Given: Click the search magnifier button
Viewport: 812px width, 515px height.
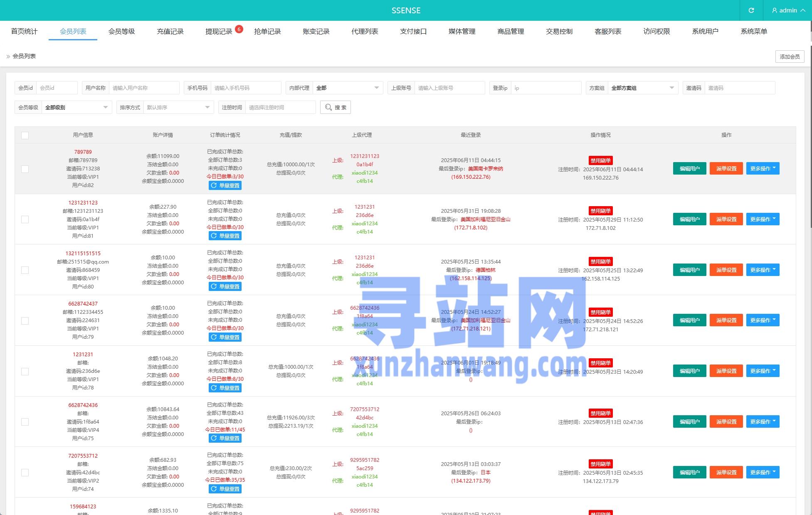Looking at the screenshot, I should coord(336,107).
